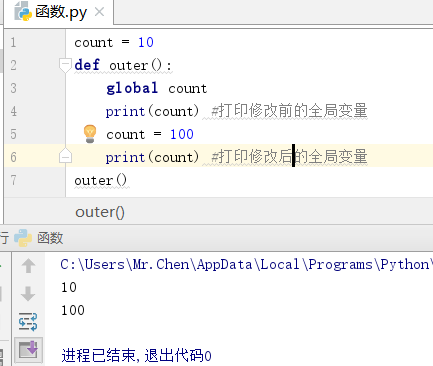Click the fold end marker on line 6
The image size is (433, 366).
[65, 156]
